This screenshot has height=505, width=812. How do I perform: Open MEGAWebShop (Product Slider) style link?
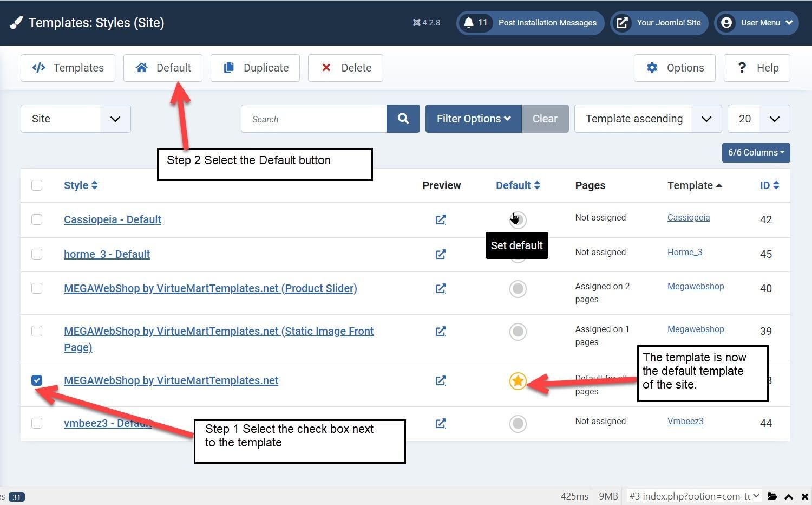tap(211, 288)
